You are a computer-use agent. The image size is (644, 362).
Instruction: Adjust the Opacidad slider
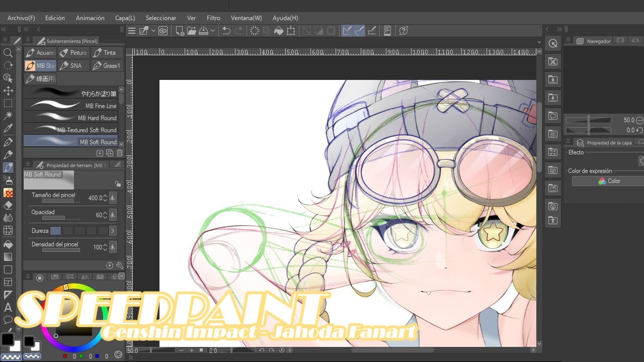[60, 218]
